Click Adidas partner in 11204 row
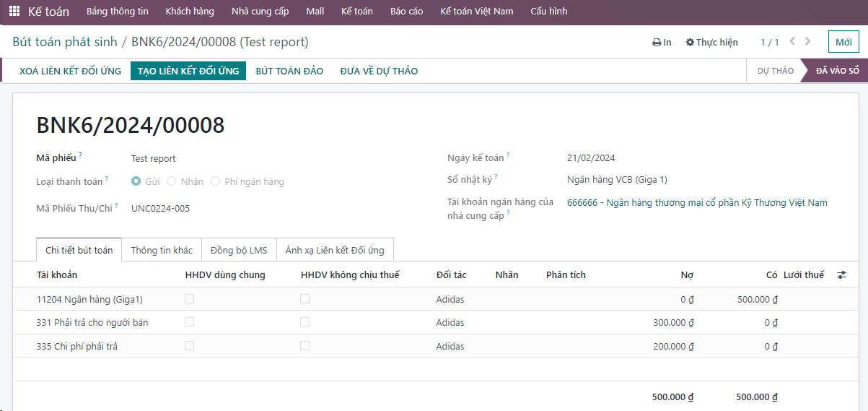868x411 pixels. 450,299
